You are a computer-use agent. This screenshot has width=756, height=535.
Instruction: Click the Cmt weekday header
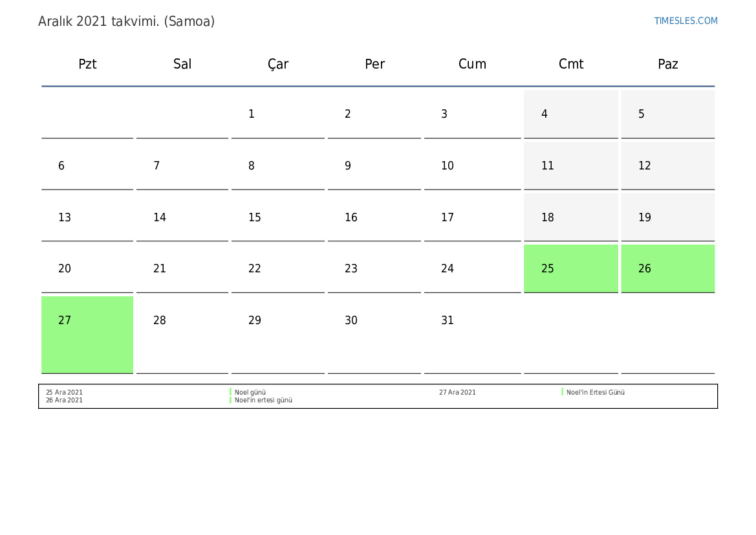571,64
